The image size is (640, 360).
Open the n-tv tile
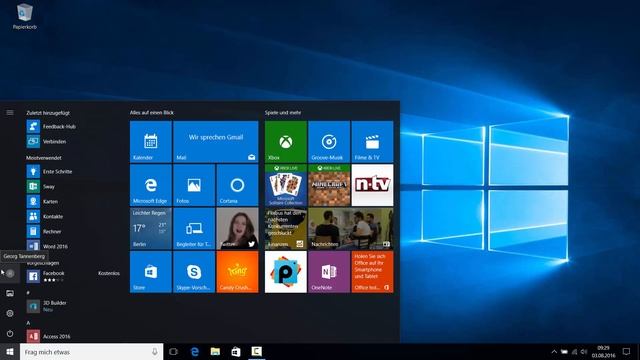pyautogui.click(x=372, y=185)
